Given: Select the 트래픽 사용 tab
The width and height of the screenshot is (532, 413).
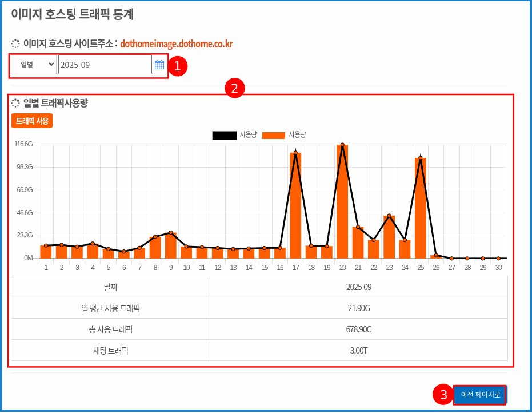Looking at the screenshot, I should click(33, 121).
